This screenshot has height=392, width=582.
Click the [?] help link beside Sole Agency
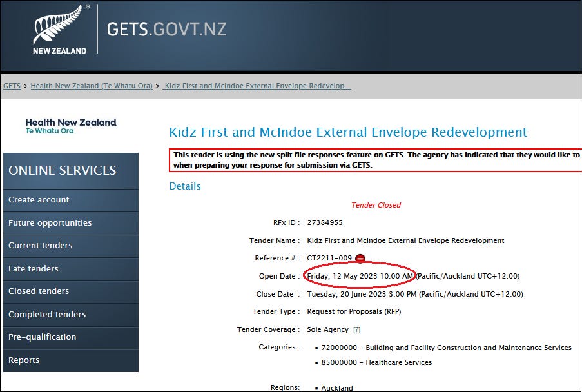356,329
